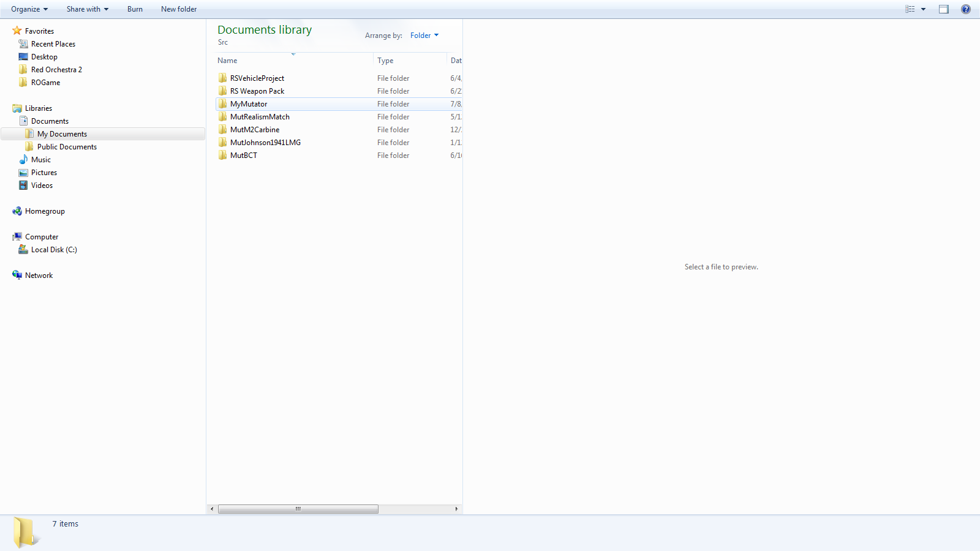Create a New folder
980x551 pixels.
tap(179, 9)
